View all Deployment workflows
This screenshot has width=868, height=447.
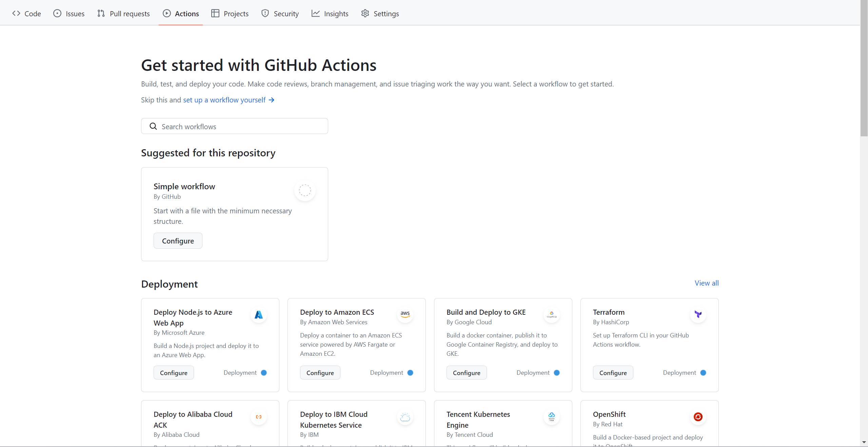tap(706, 283)
